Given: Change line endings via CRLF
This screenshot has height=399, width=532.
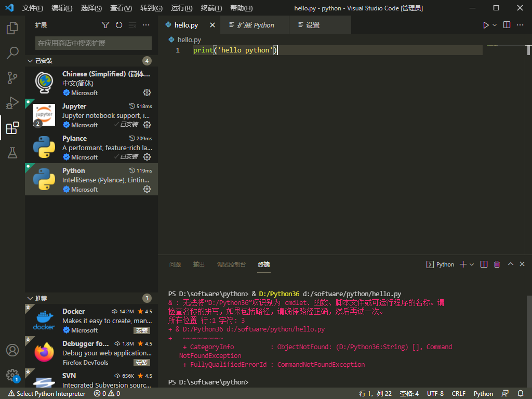Looking at the screenshot, I should tap(458, 394).
